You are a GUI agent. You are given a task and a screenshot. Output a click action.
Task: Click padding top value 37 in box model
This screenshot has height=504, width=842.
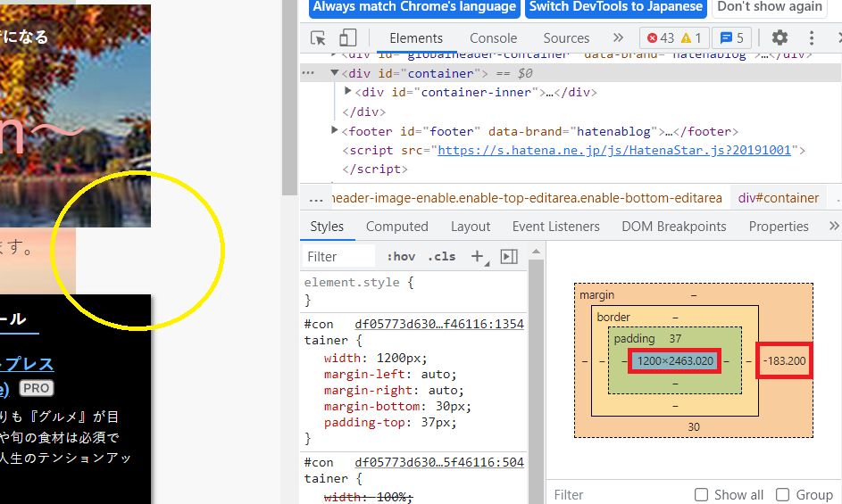pyautogui.click(x=675, y=339)
